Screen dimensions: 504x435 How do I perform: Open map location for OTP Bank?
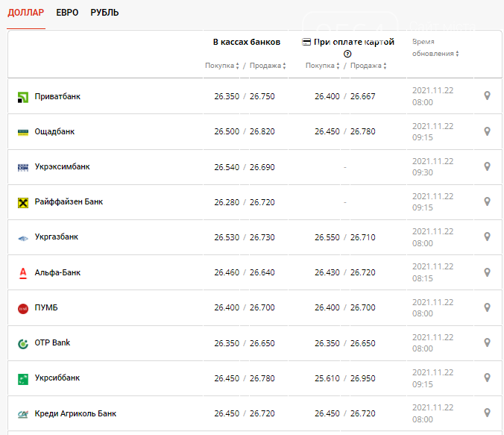coord(488,342)
